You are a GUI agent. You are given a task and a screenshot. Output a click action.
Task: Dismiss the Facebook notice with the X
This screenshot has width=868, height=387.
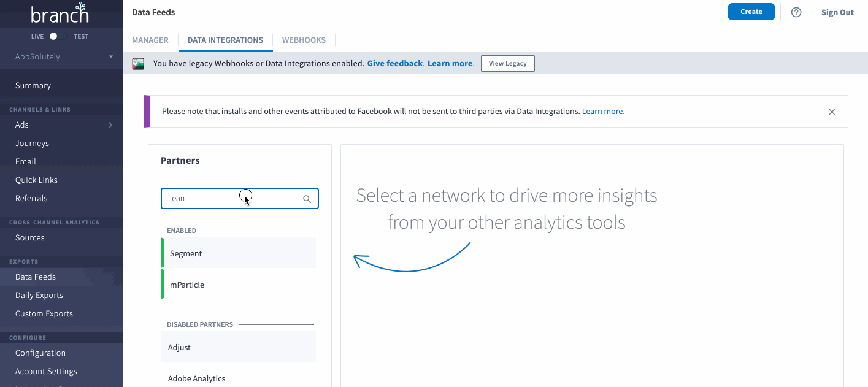[832, 112]
